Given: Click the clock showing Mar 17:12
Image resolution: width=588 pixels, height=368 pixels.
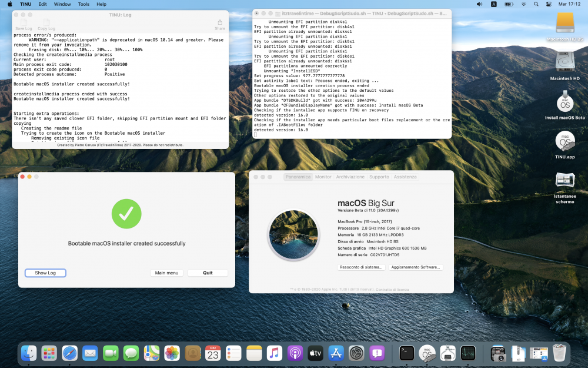Looking at the screenshot, I should (569, 4).
